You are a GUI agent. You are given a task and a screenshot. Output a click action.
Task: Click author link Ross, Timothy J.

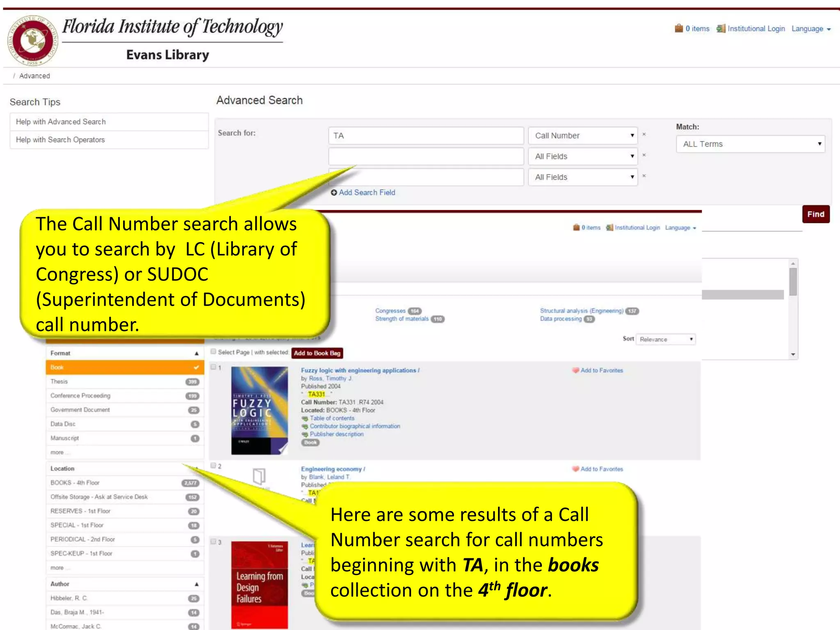tap(330, 378)
